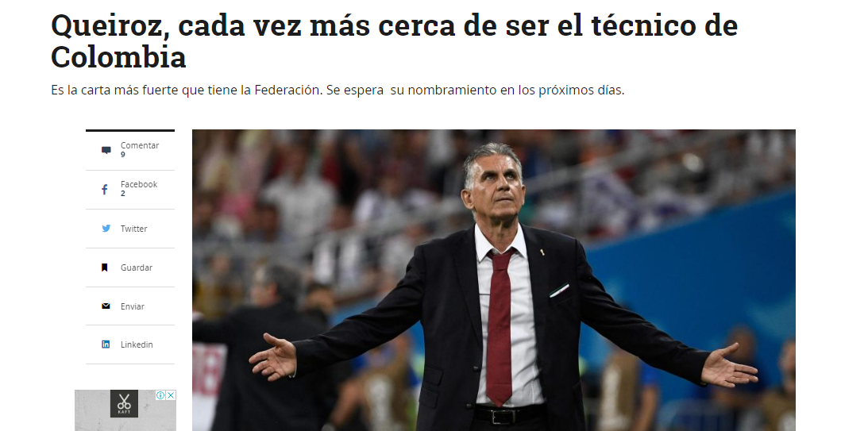
Task: Click the headline about Queiroz and Colombia
Action: coord(394,41)
